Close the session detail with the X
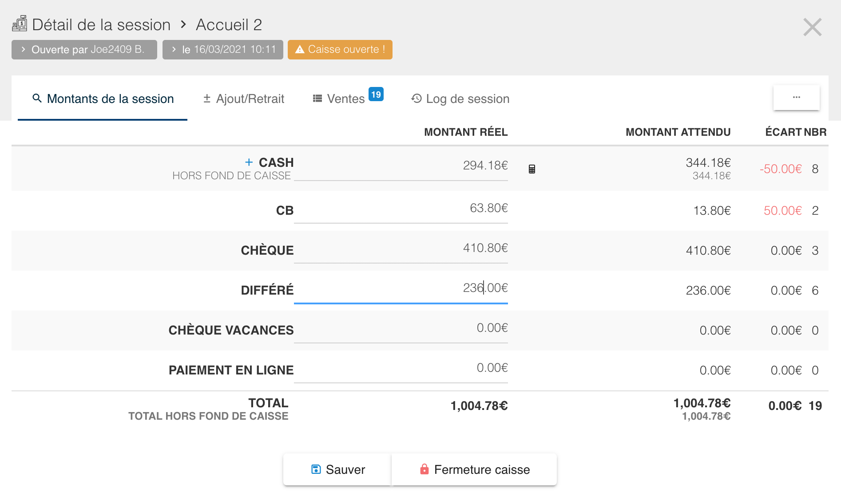This screenshot has height=504, width=841. pyautogui.click(x=812, y=27)
